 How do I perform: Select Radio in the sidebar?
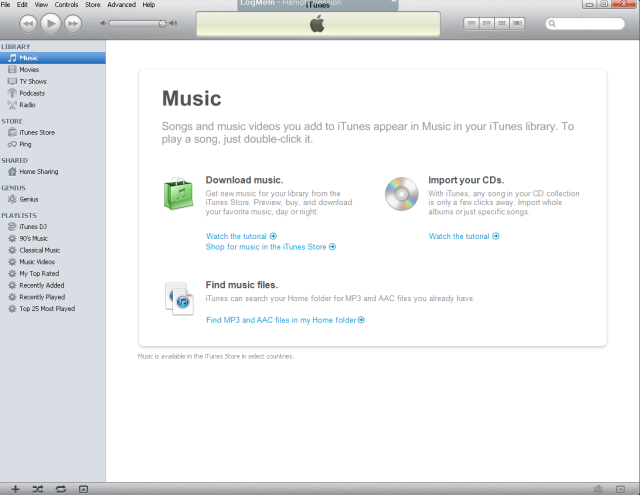[53, 105]
